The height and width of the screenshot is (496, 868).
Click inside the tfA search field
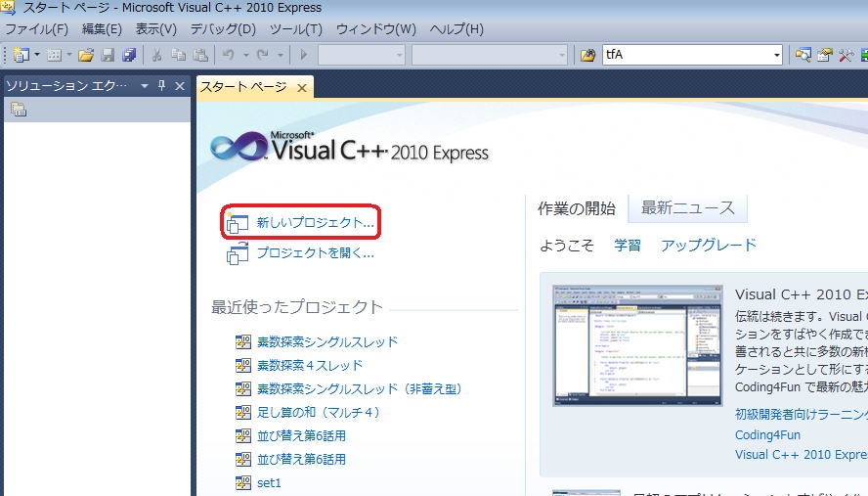[686, 55]
